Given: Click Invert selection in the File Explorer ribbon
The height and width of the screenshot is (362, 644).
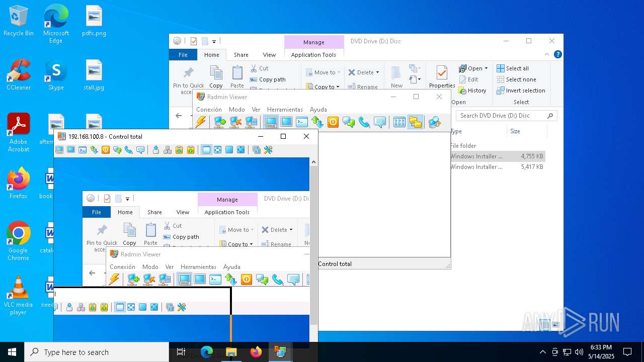Looking at the screenshot, I should [521, 90].
